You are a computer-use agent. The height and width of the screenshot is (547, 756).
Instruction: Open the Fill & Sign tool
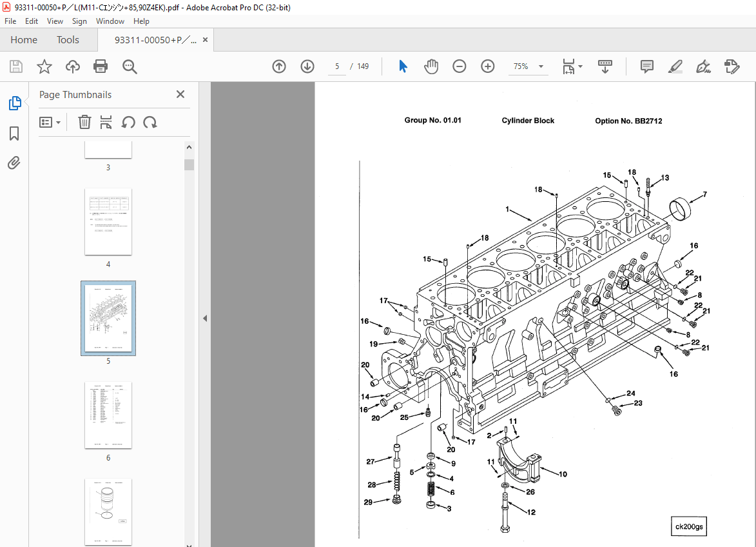(703, 66)
